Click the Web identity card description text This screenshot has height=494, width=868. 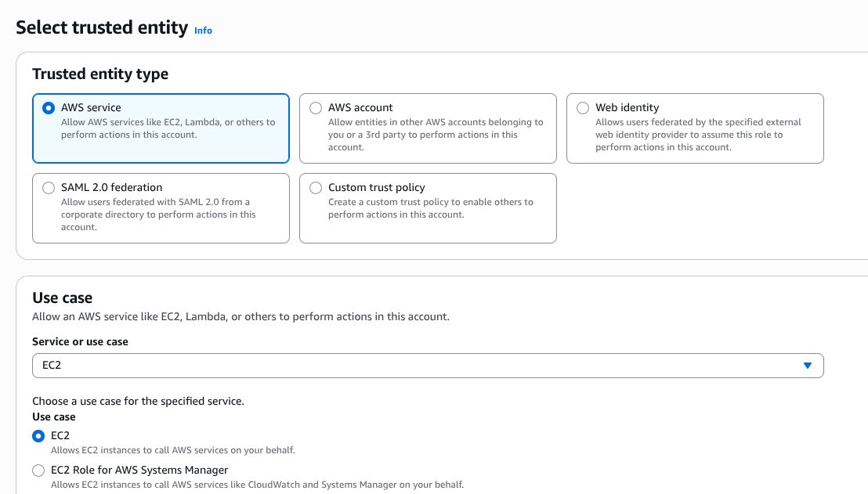[697, 135]
